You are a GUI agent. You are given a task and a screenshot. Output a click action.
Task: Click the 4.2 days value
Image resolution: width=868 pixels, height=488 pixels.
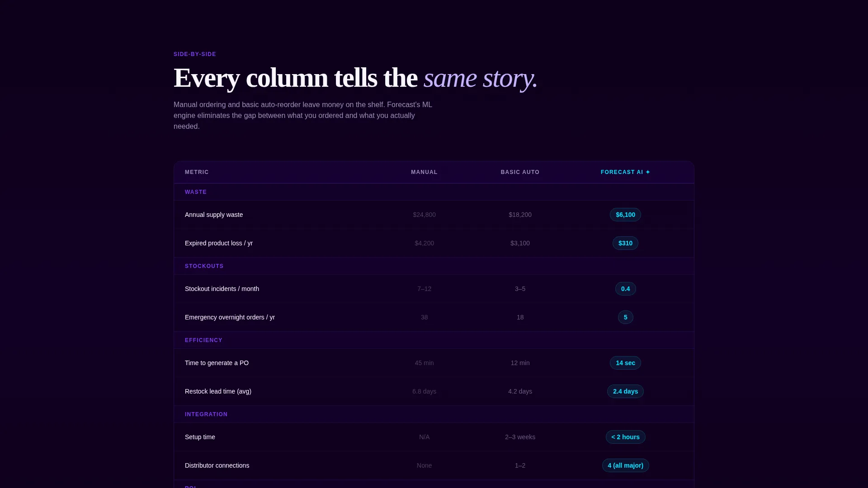520,391
